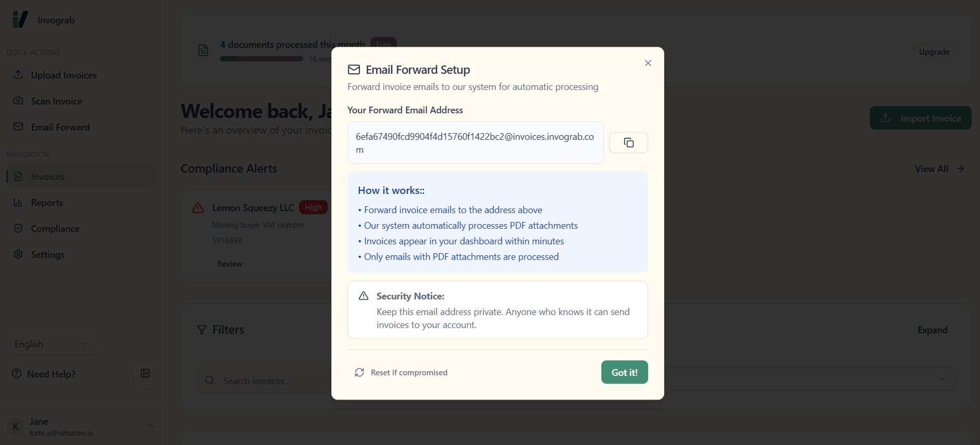Click the Invograb logo icon
The width and height of the screenshot is (980, 445).
(20, 20)
